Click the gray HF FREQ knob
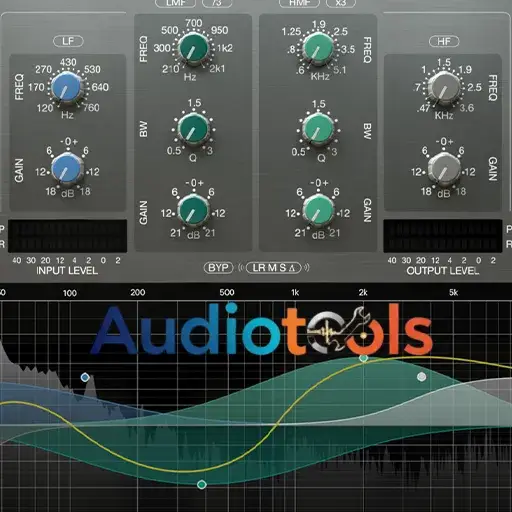This screenshot has height=512, width=512. coord(444,87)
